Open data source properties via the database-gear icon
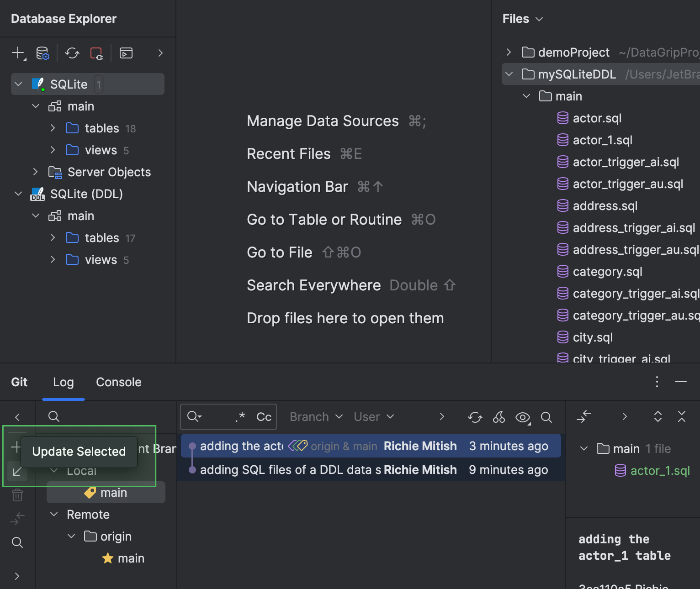This screenshot has height=589, width=700. [x=42, y=53]
